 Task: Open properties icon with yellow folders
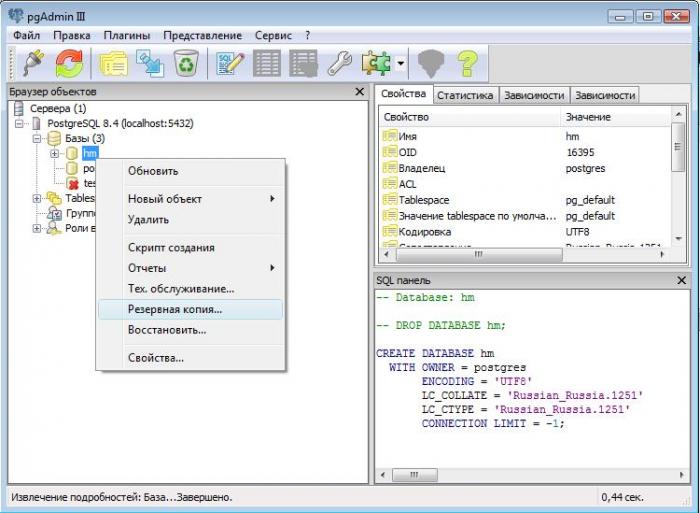(113, 63)
